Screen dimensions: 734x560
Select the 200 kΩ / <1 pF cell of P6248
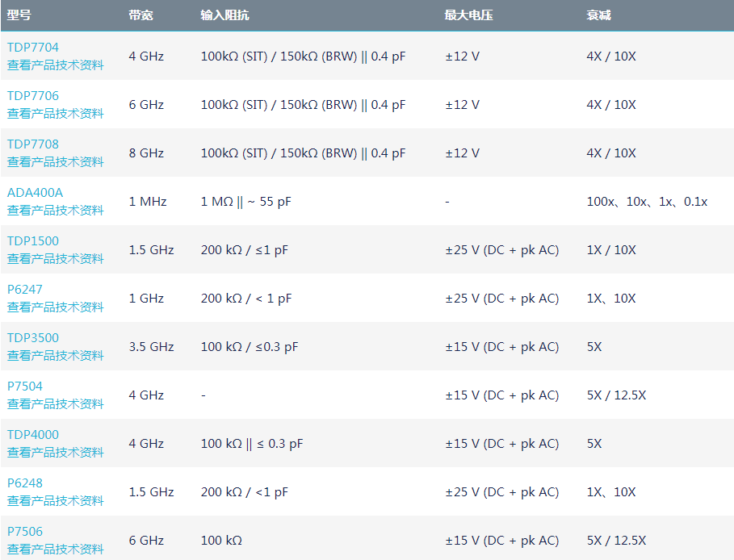pos(245,492)
